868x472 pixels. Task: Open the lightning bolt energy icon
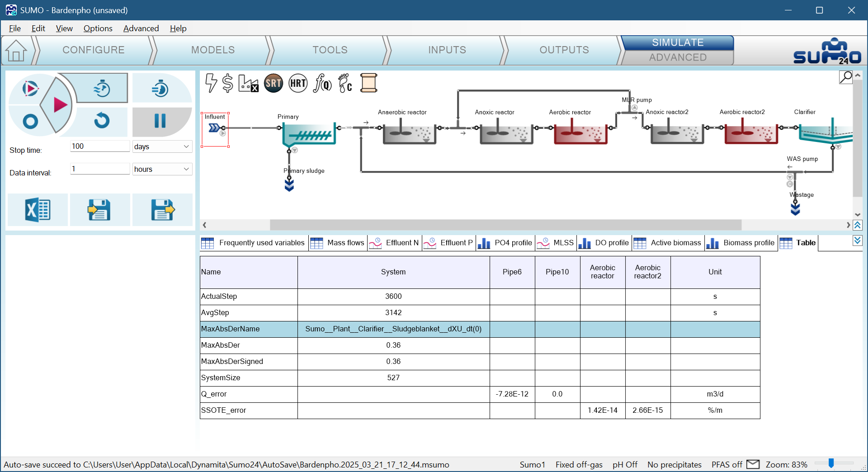211,83
